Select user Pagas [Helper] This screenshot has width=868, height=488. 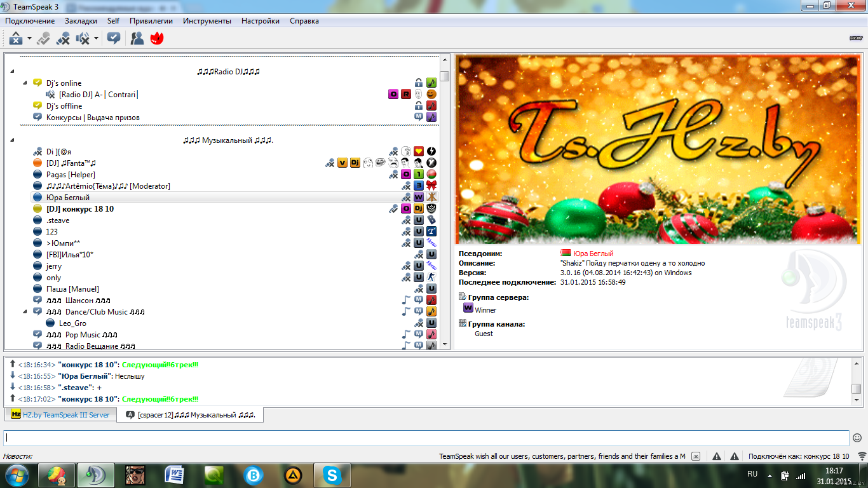point(71,175)
